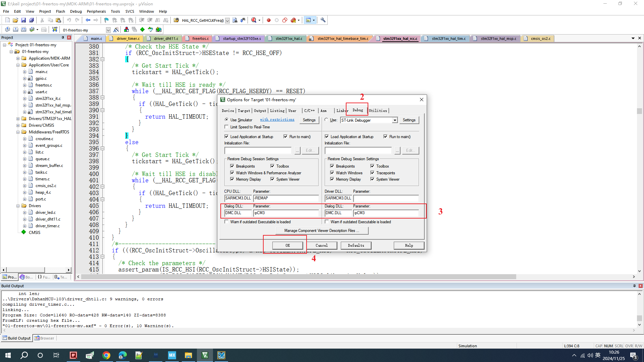The height and width of the screenshot is (362, 644).
Task: Open the ST-Link Debugger dropdown
Action: tap(395, 120)
